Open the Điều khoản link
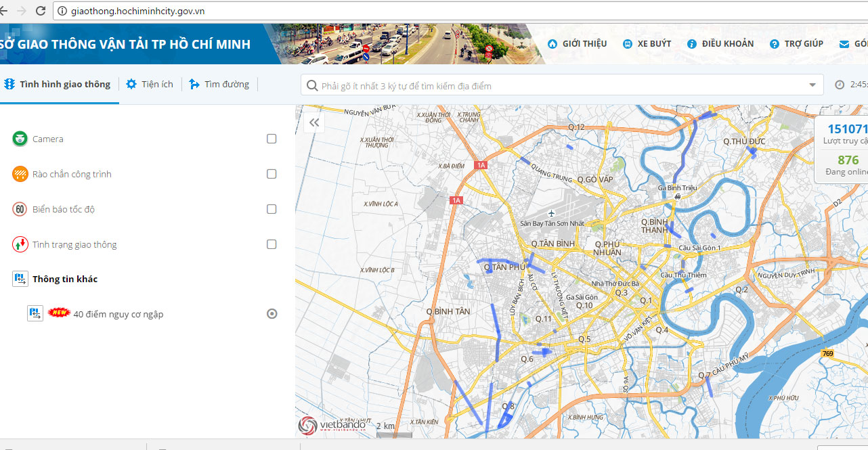The image size is (868, 450). point(720,43)
